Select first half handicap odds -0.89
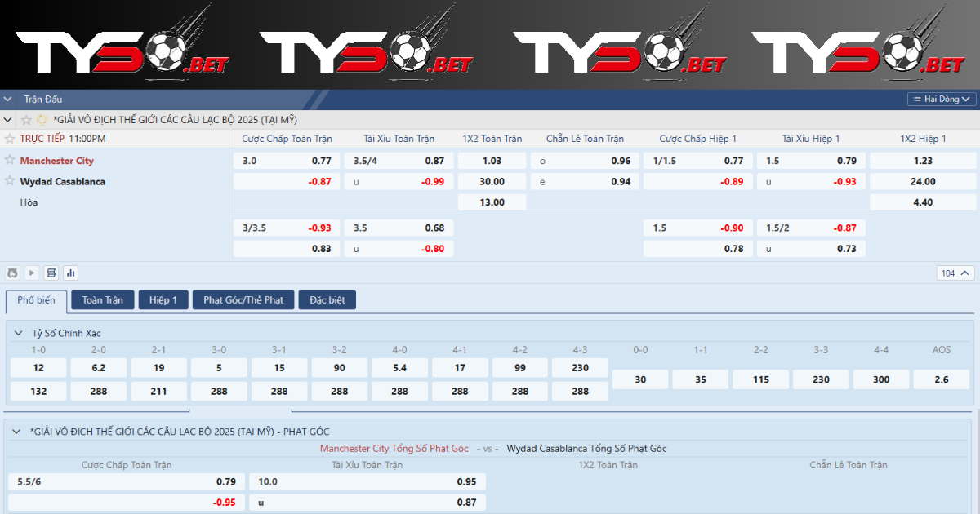 point(698,181)
